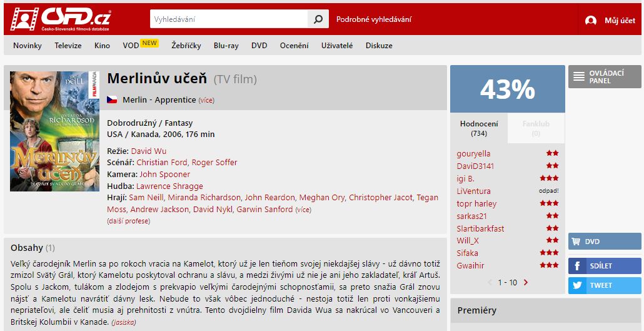Click the Czech flag icon

coord(112,100)
